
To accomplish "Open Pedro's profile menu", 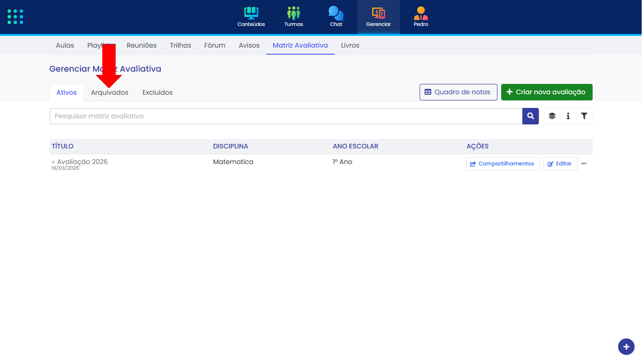I will (421, 17).
